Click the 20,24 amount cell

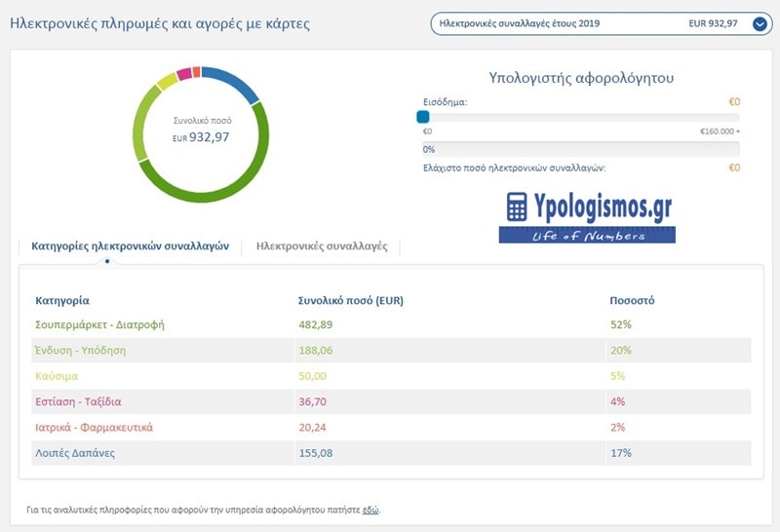pos(312,428)
